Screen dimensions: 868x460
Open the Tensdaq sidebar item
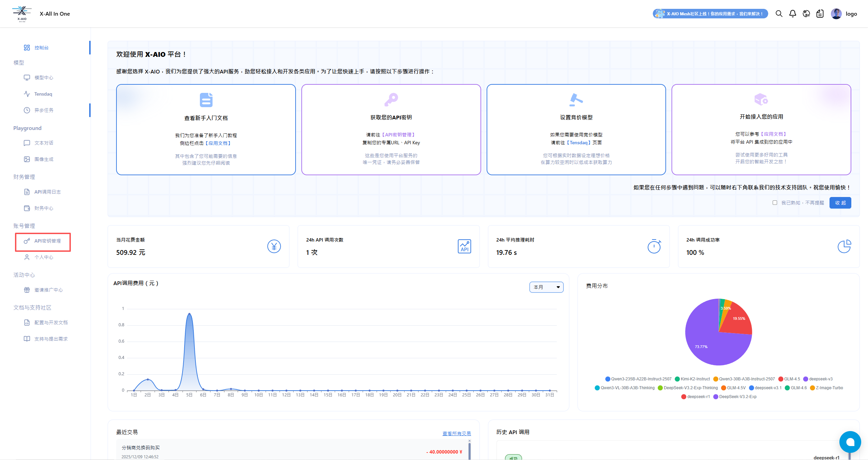point(43,94)
